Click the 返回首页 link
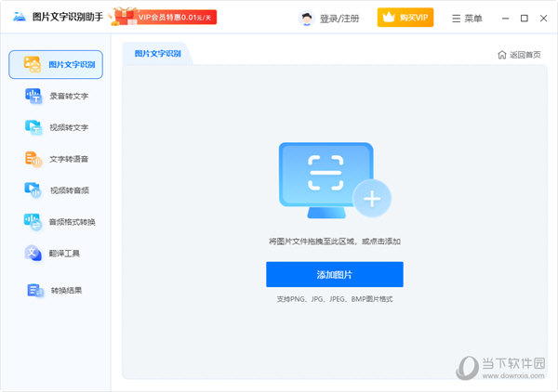This screenshot has width=558, height=392. pyautogui.click(x=525, y=55)
